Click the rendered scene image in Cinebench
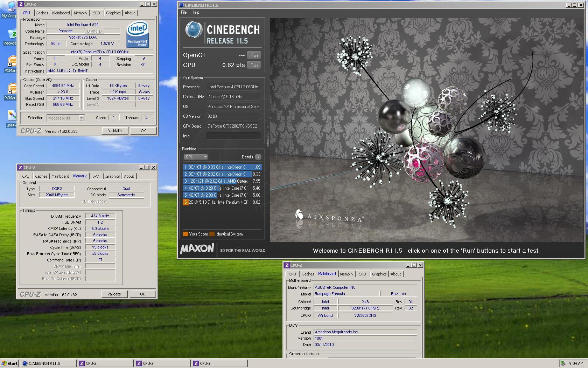Viewport: 588px width, 368px height. click(x=427, y=130)
